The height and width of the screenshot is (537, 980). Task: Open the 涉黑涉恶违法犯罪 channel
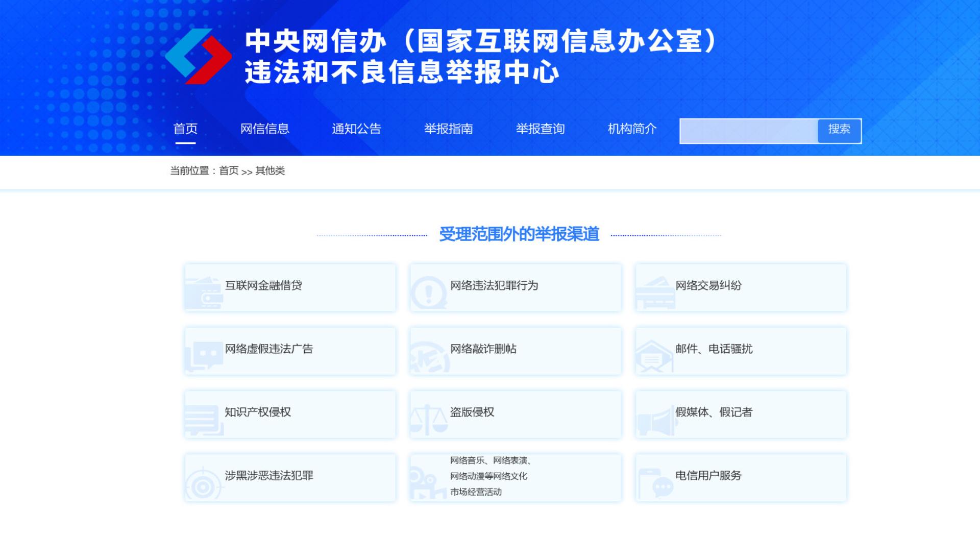(290, 477)
